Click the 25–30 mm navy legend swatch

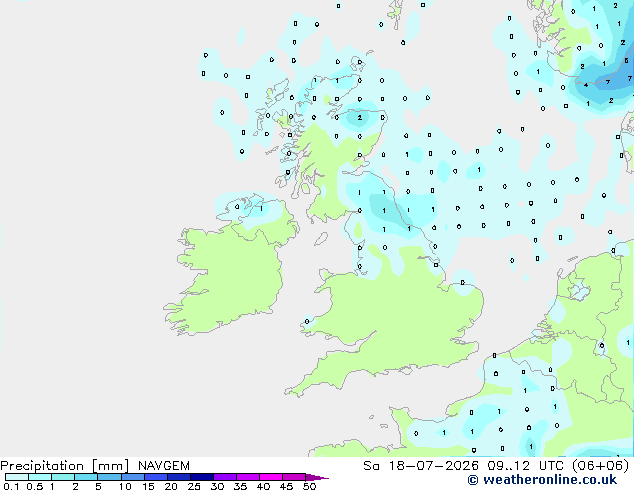pos(202,477)
